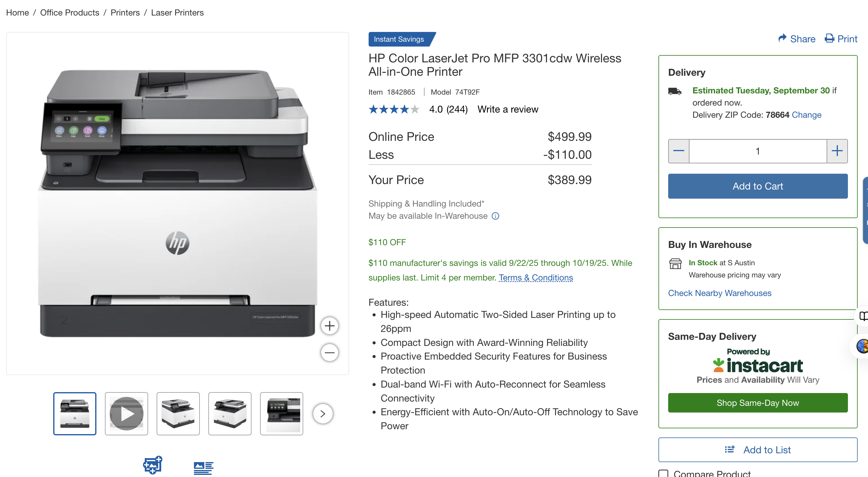Change the delivery ZIP code
The width and height of the screenshot is (868, 477).
(806, 115)
